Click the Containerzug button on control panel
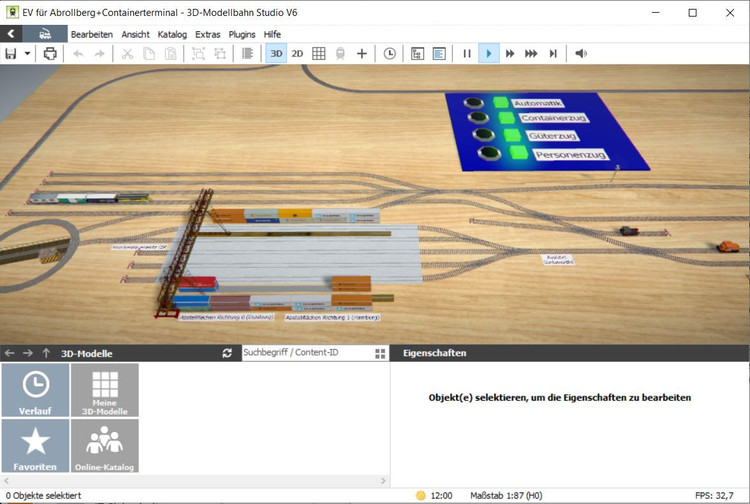The width and height of the screenshot is (750, 504). pos(478,118)
